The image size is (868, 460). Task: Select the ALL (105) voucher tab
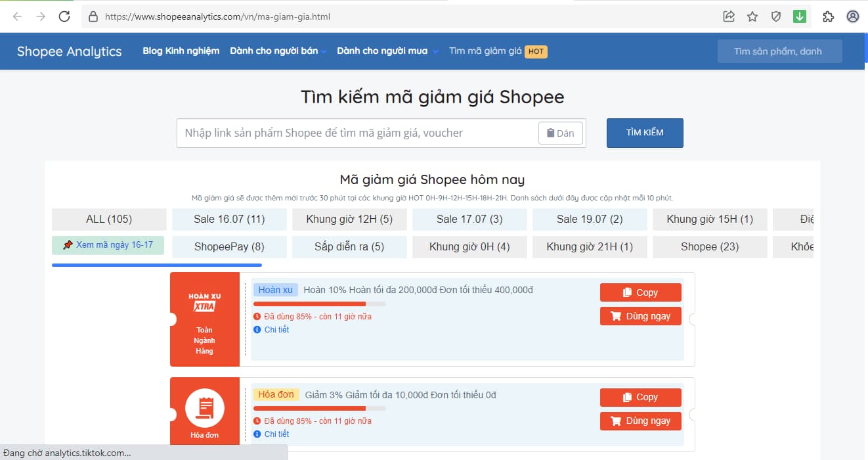(109, 219)
